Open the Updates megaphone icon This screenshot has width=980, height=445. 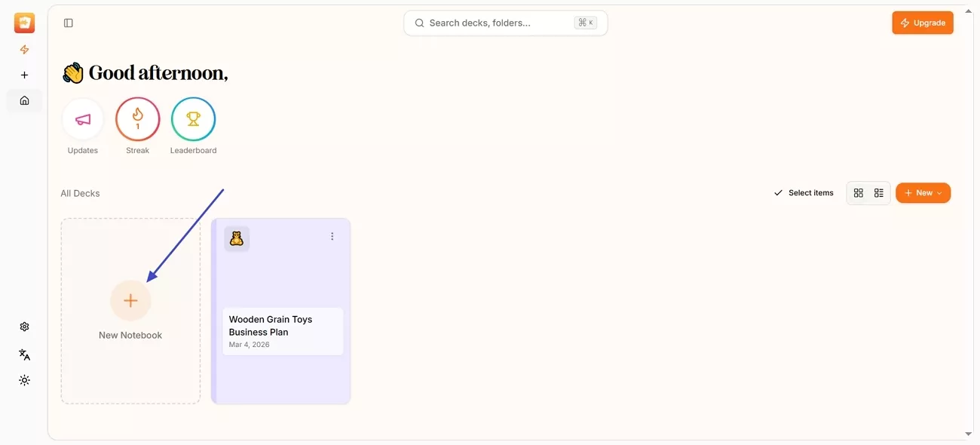point(82,120)
